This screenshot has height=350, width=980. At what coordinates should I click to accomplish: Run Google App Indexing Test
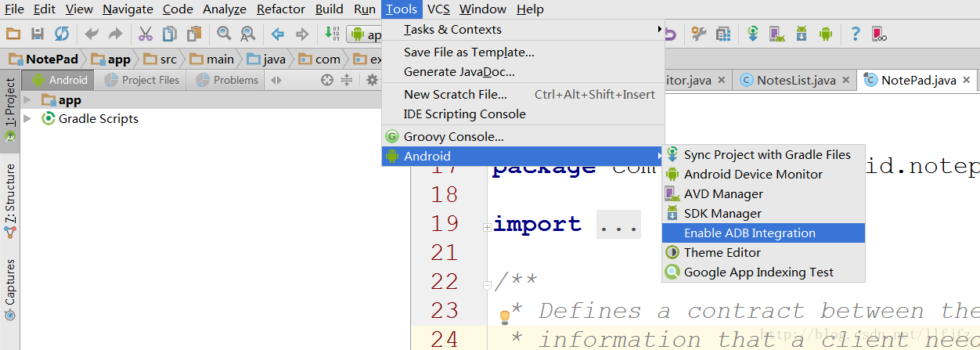[x=763, y=272]
